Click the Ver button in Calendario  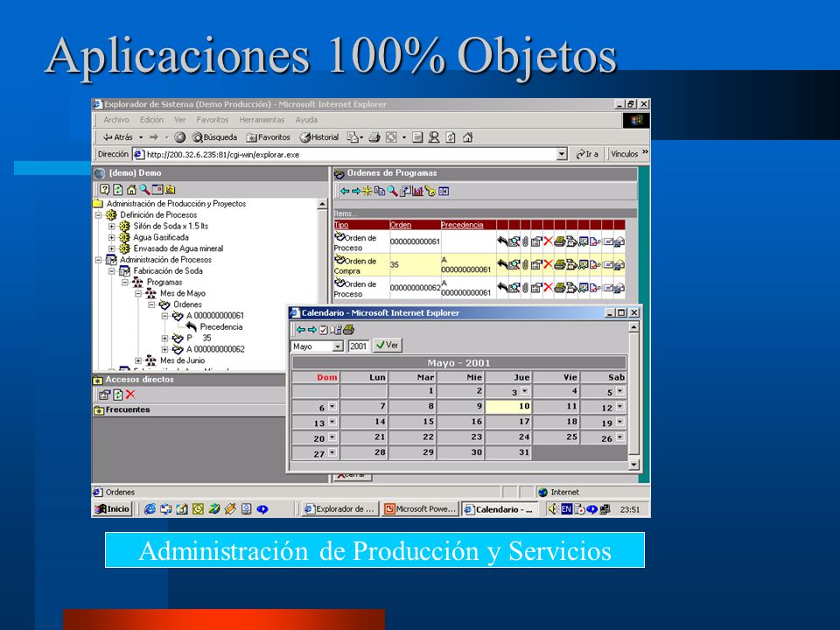(388, 346)
